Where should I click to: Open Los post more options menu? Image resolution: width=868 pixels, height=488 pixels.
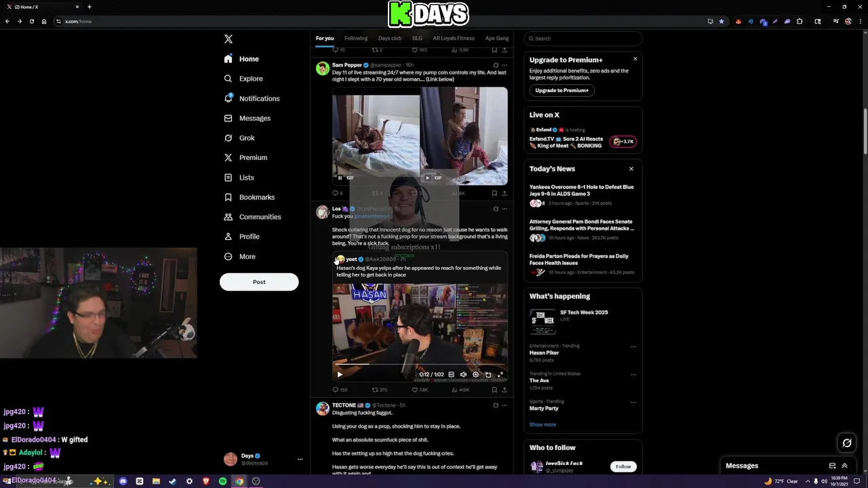click(x=504, y=209)
